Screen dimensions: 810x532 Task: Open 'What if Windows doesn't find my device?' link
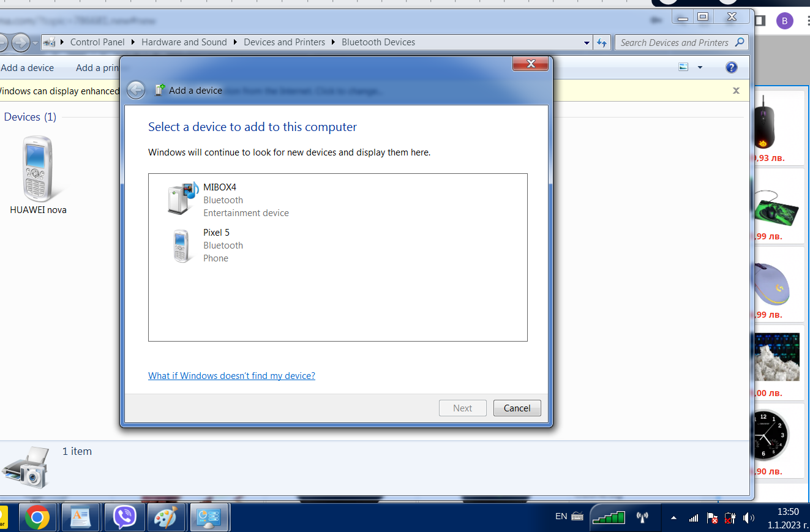tap(231, 376)
